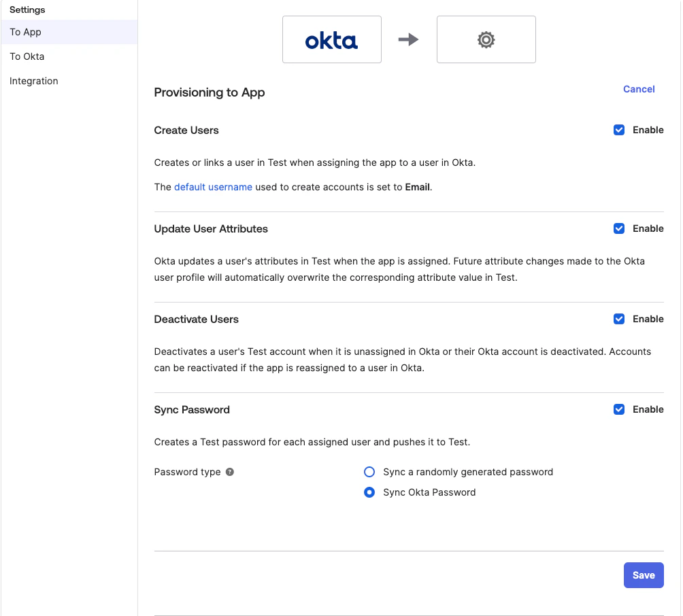Click the Okta logo icon
This screenshot has height=616, width=683.
click(331, 39)
